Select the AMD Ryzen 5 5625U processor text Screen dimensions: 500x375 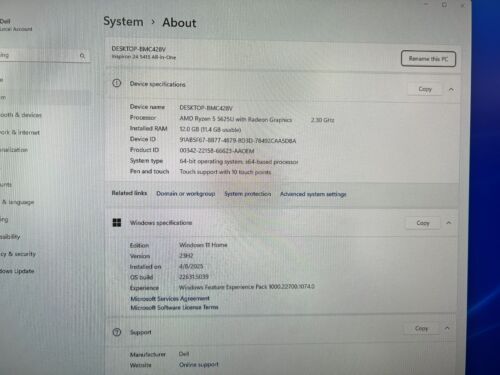point(236,119)
